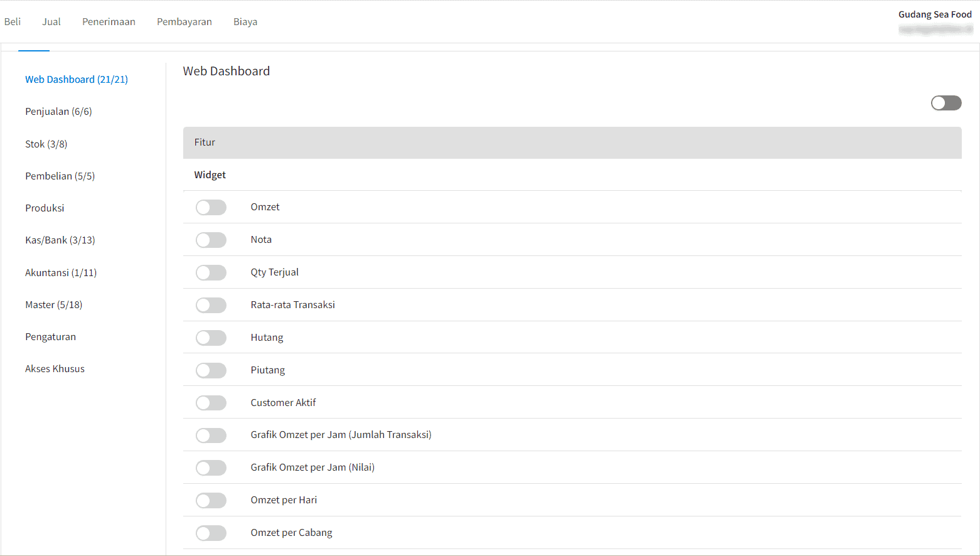Viewport: 980px width, 556px height.
Task: Open the Kas/Bank (3/13) section
Action: point(60,240)
